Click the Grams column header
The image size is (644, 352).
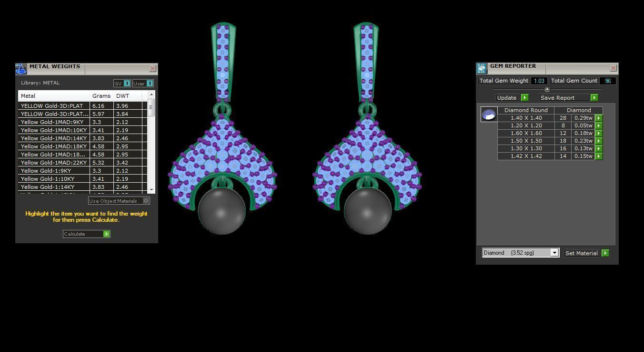[101, 96]
